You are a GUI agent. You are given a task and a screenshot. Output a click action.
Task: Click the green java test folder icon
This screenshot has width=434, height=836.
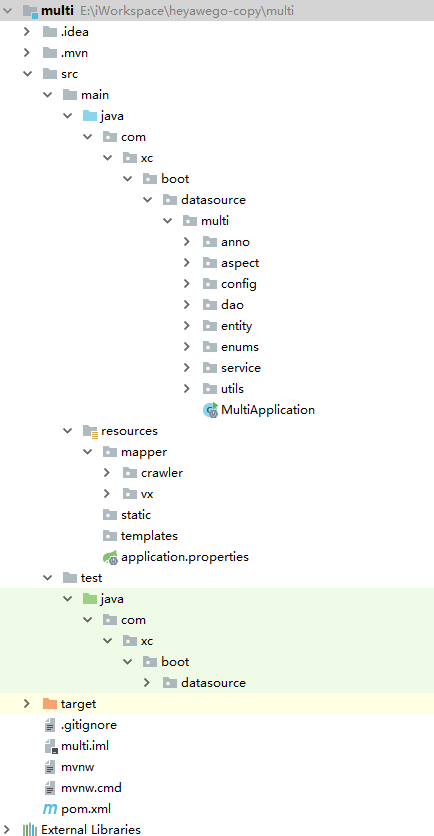90,599
